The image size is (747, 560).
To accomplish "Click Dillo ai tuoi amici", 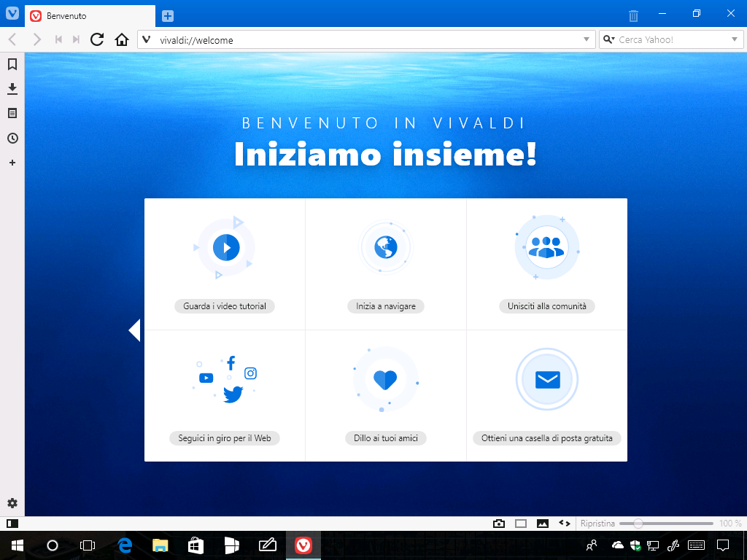I will [x=386, y=438].
